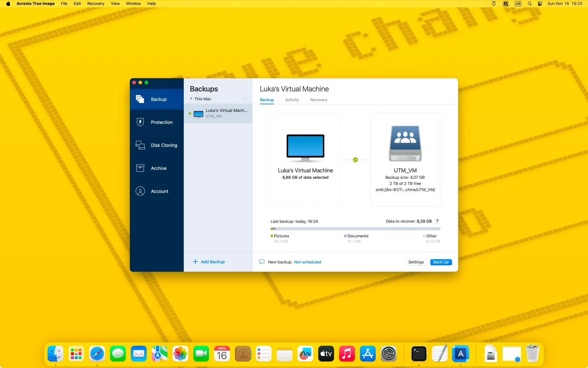The width and height of the screenshot is (588, 368).
Task: Open Spotlight search from the menu bar
Action: coord(529,4)
